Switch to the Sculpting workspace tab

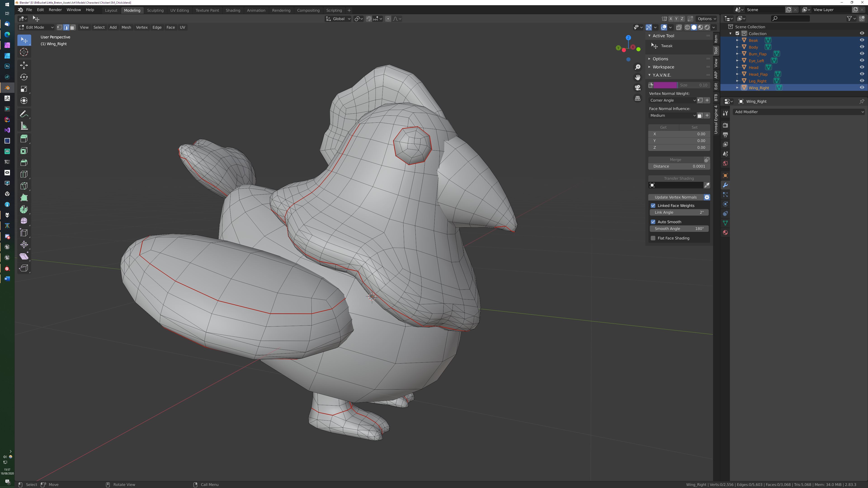coord(155,10)
